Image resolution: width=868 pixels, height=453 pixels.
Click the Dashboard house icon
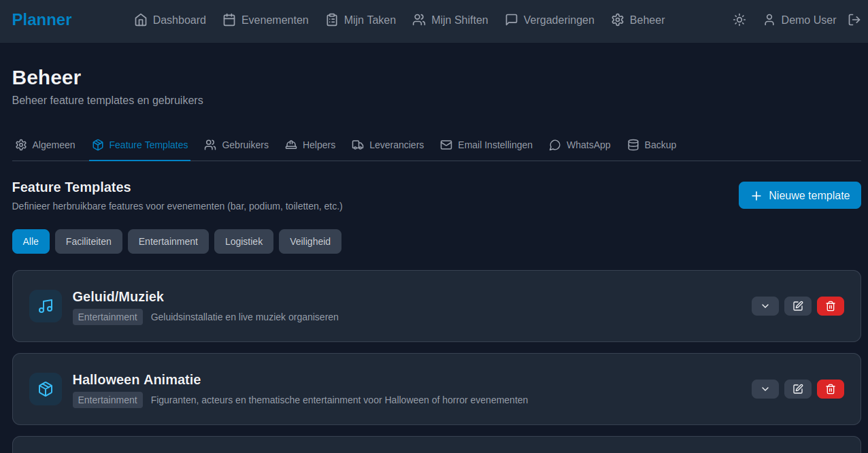tap(141, 20)
